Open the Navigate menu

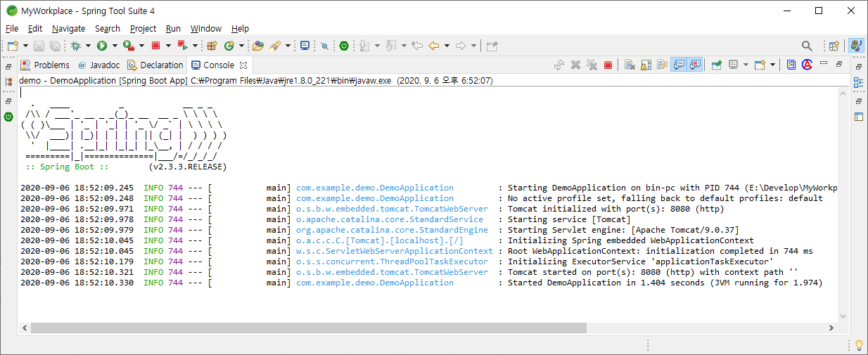[x=69, y=29]
